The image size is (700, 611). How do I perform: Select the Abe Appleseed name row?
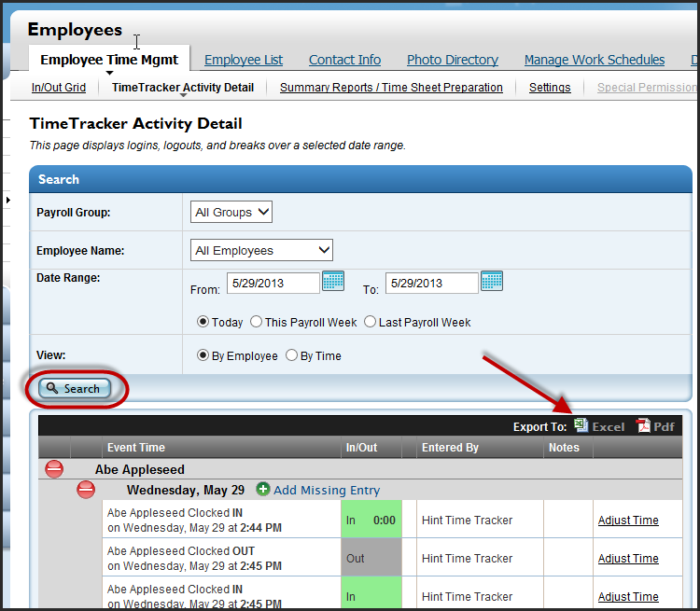pos(360,469)
